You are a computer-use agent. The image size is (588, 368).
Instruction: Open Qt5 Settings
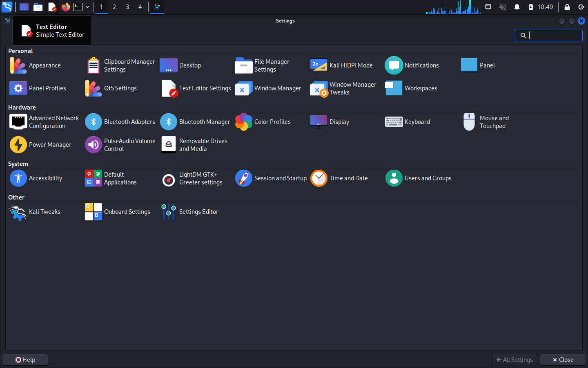pyautogui.click(x=111, y=88)
